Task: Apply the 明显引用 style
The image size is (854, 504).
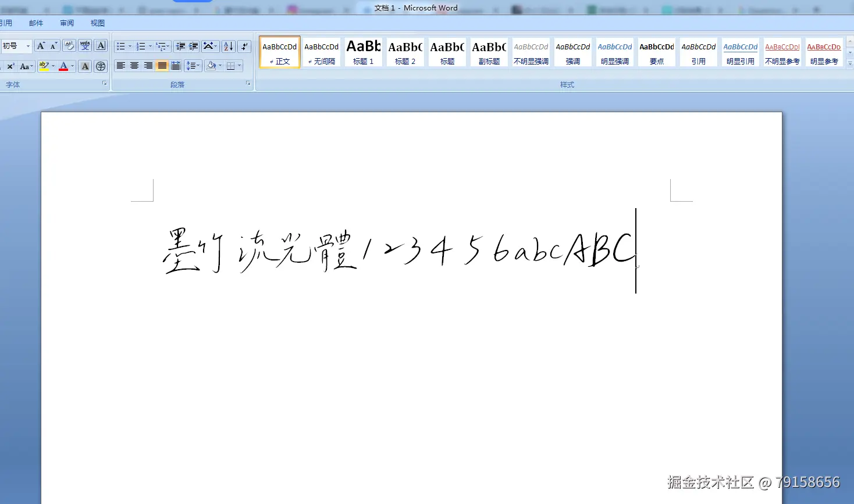Action: 741,52
